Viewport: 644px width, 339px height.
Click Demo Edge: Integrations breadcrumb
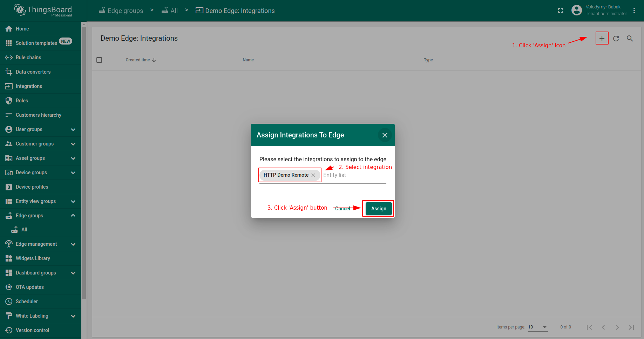point(235,11)
